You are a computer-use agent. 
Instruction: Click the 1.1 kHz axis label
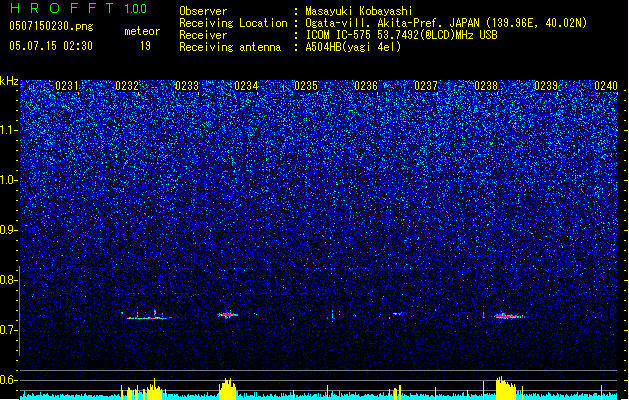point(8,130)
